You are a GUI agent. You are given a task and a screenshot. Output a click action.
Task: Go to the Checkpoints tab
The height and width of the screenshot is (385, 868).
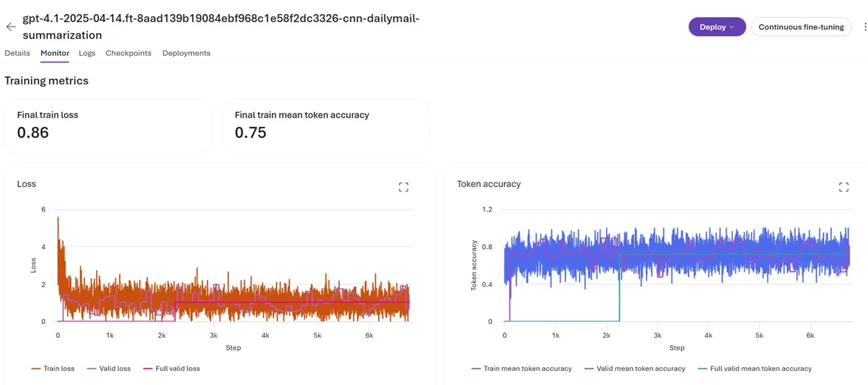pos(128,53)
